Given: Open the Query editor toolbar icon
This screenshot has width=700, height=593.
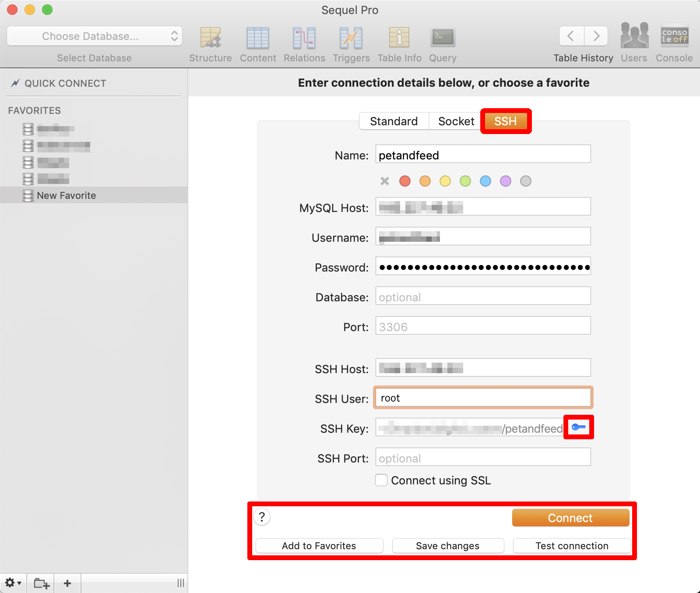Looking at the screenshot, I should point(443,38).
